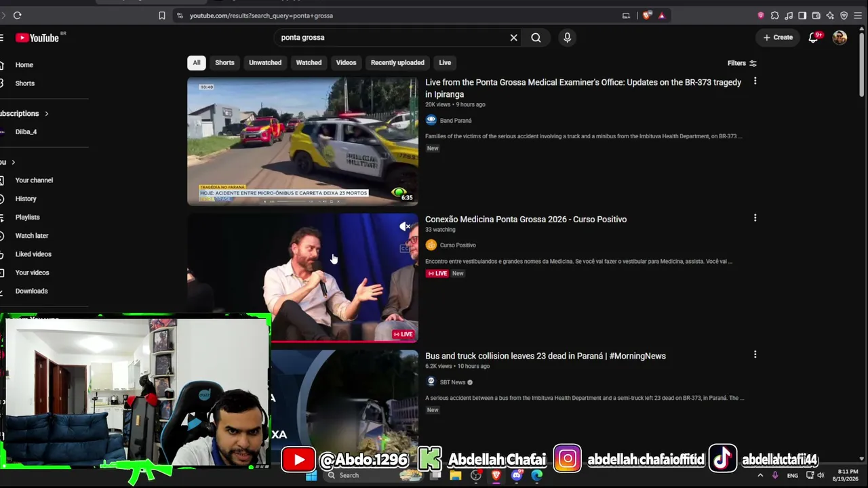Expand the You section chevron

tap(13, 162)
